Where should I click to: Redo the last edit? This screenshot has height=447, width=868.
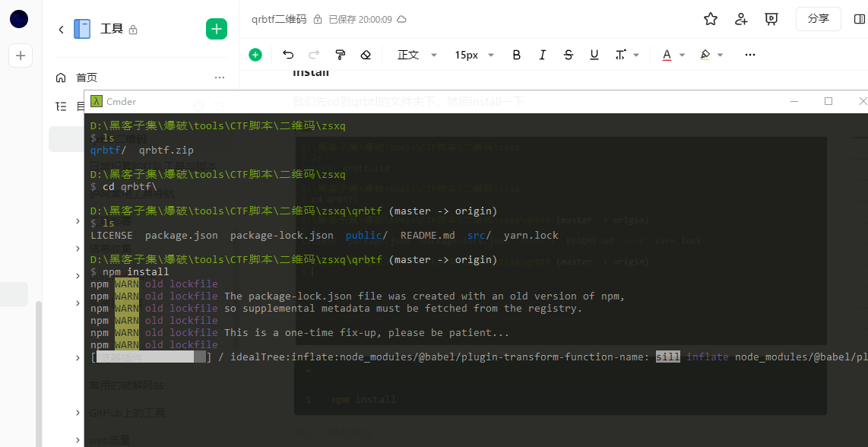(x=314, y=54)
